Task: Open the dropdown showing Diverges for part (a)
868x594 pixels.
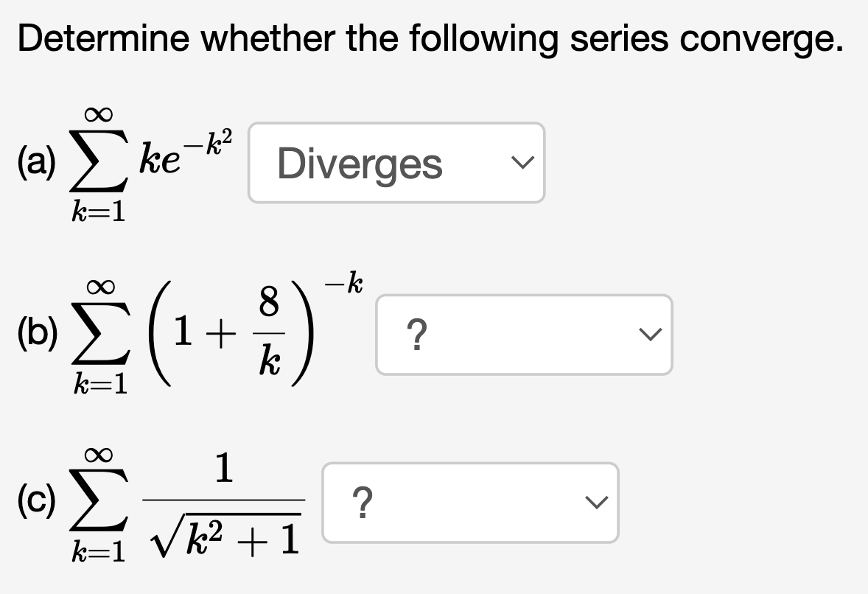Action: click(396, 164)
